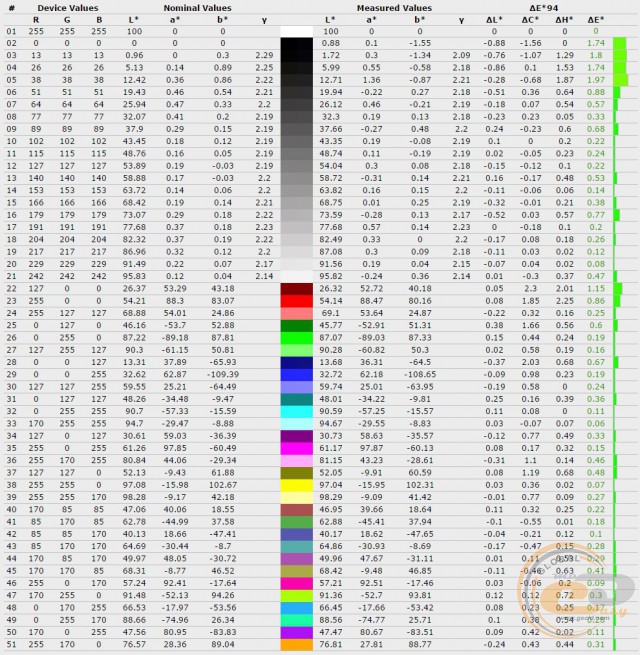Viewport: 640px width, 655px height.
Task: Click the ΔL* value "-0.88" in row 02
Action: [x=494, y=43]
